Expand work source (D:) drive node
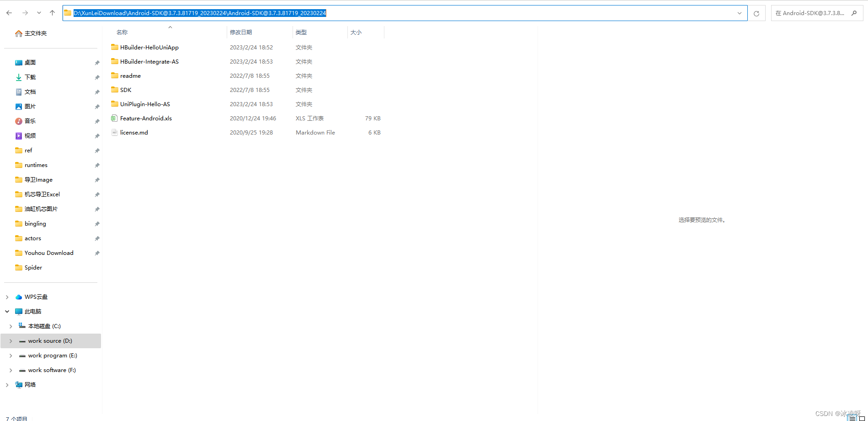This screenshot has width=868, height=421. pos(11,341)
